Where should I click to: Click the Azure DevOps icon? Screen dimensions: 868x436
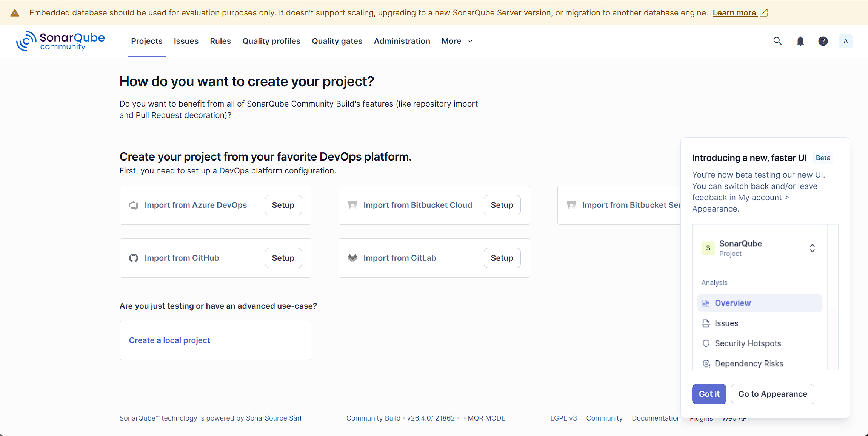point(134,205)
